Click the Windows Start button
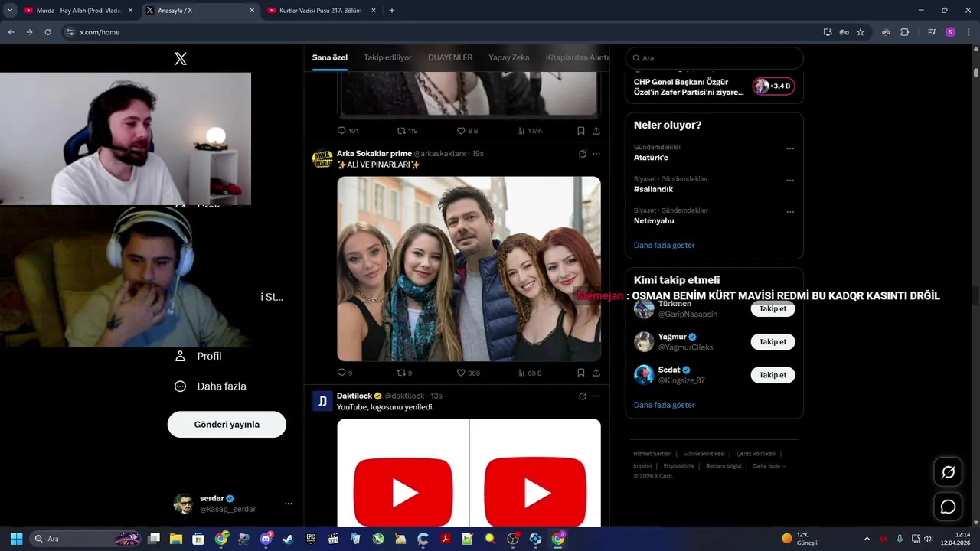The height and width of the screenshot is (551, 980). (x=16, y=539)
